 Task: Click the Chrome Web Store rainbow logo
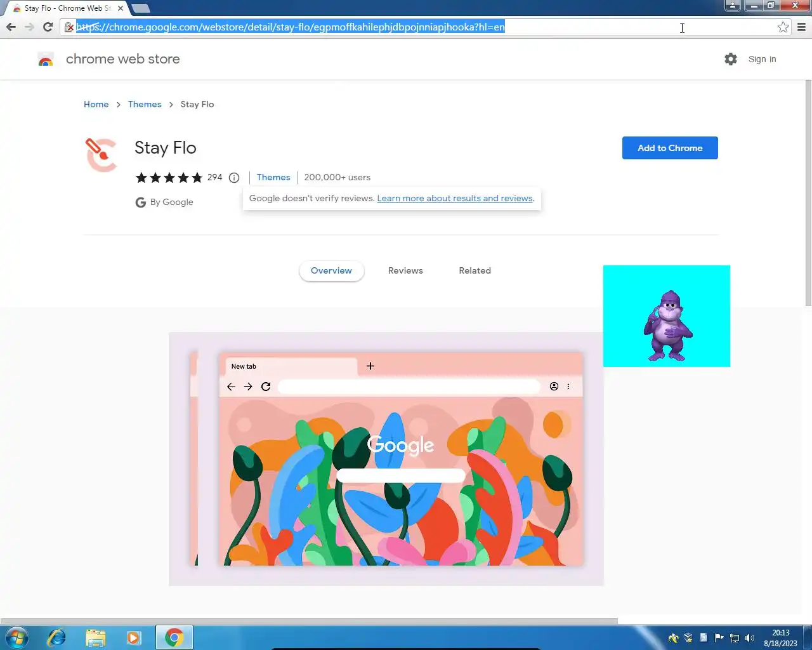pyautogui.click(x=46, y=60)
